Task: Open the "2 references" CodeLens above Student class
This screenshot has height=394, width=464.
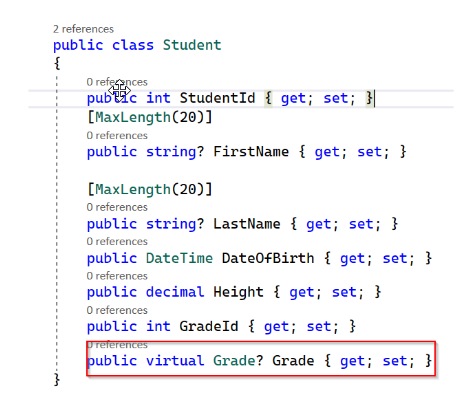Action: tap(83, 29)
